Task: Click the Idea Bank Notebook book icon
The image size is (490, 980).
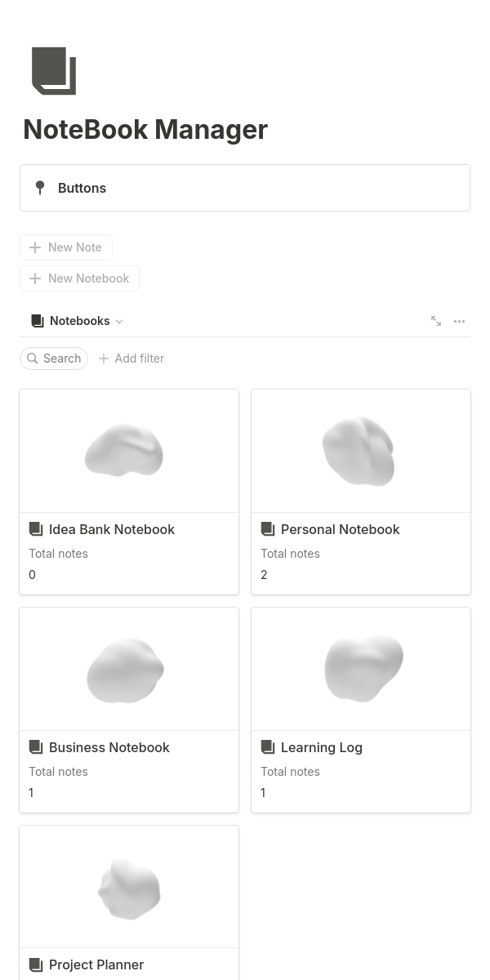Action: (36, 529)
